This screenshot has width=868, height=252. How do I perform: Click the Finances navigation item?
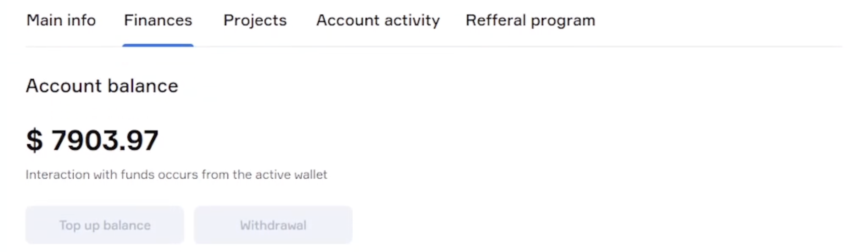click(x=158, y=20)
